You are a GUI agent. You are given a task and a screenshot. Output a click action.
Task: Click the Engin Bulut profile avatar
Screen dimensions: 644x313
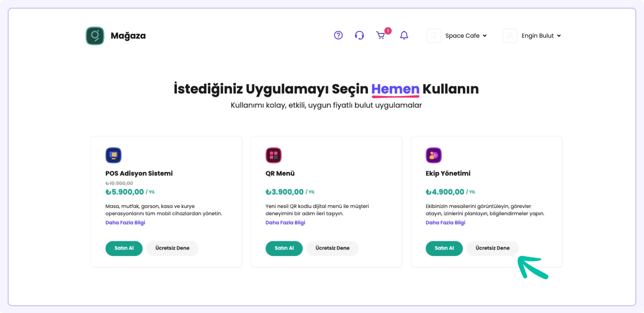click(510, 36)
